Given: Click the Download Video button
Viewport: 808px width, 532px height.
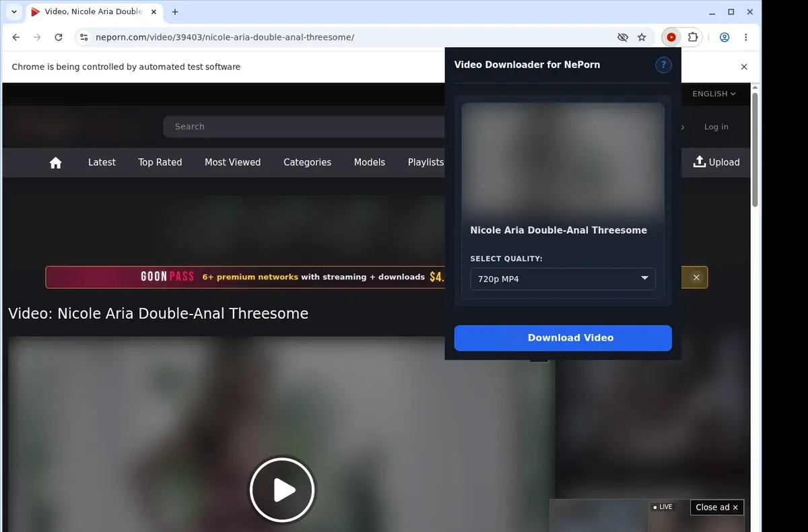Looking at the screenshot, I should tap(563, 338).
